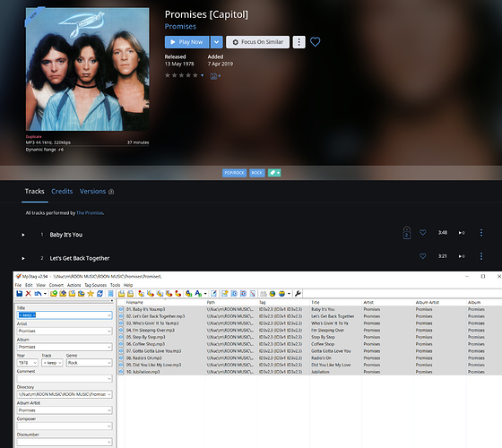Open the Track dropdown showing keep
The width and height of the screenshot is (502, 448).
[59, 363]
